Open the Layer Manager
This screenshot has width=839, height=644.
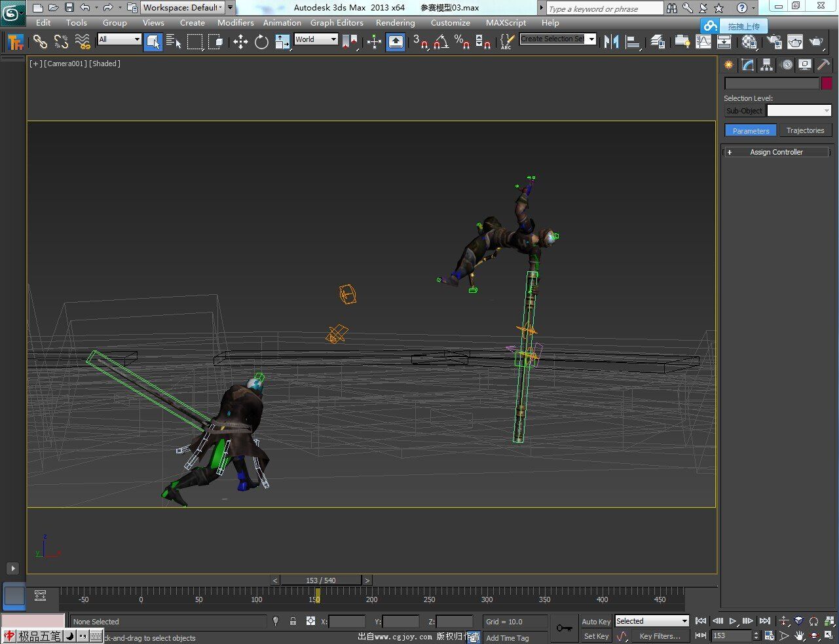tap(658, 42)
